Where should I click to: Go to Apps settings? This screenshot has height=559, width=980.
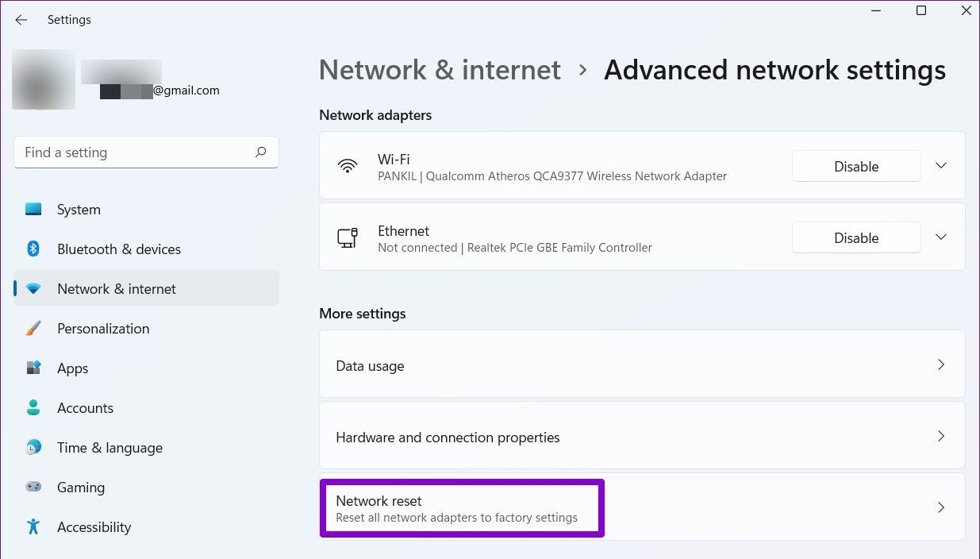pyautogui.click(x=146, y=368)
